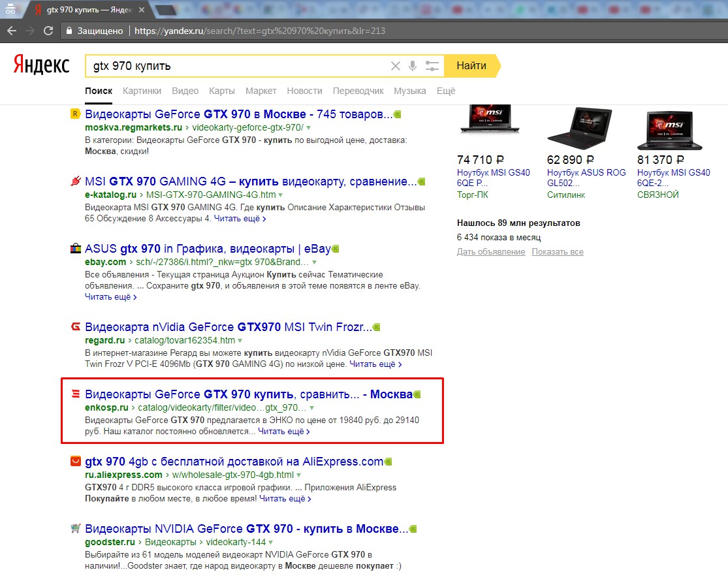The width and height of the screenshot is (728, 585).
Task: Click green badge after goodster result title
Action: 413,529
